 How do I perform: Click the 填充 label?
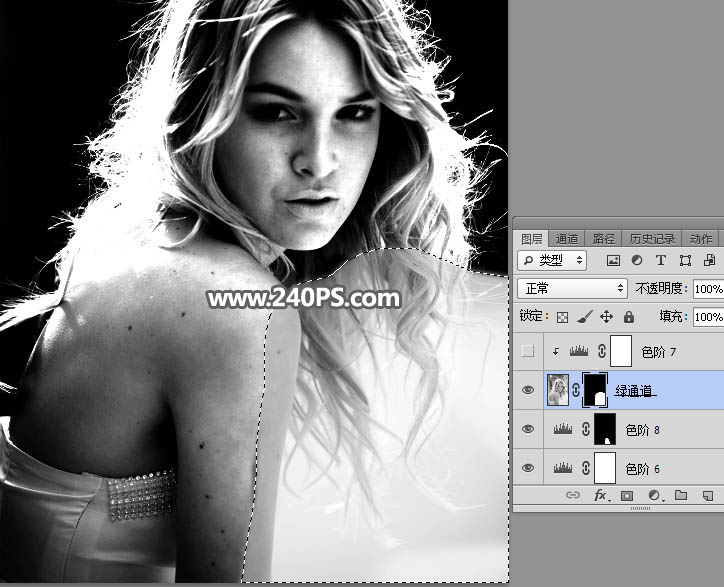[672, 316]
